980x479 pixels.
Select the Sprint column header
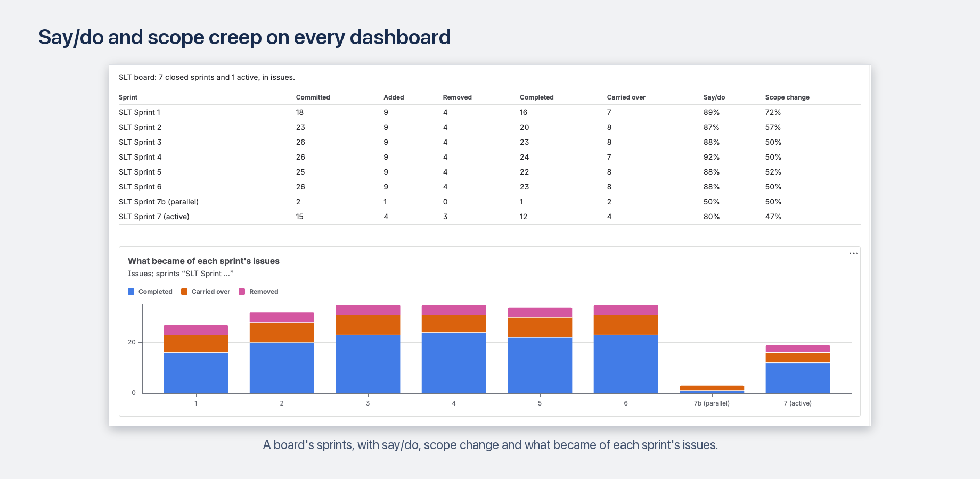coord(128,97)
